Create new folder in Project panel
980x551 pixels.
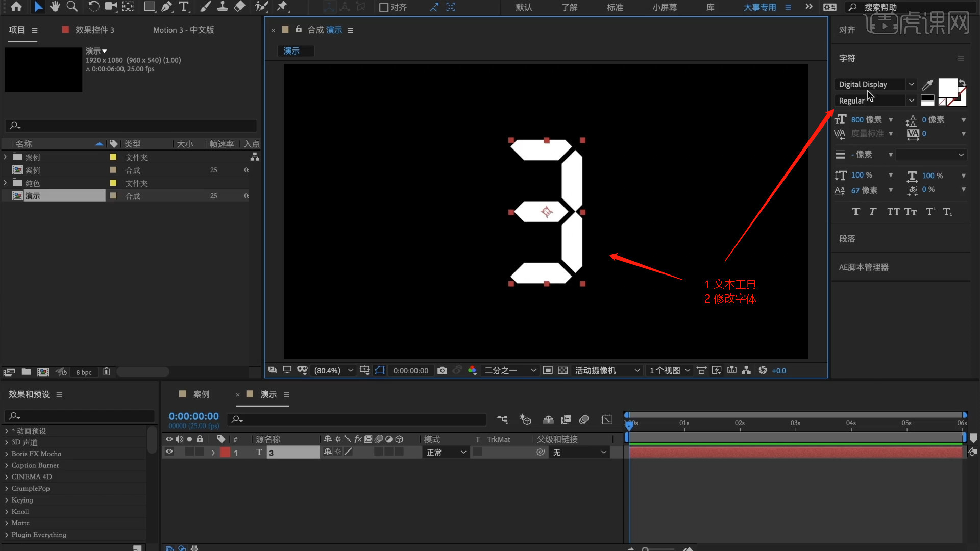tap(26, 372)
